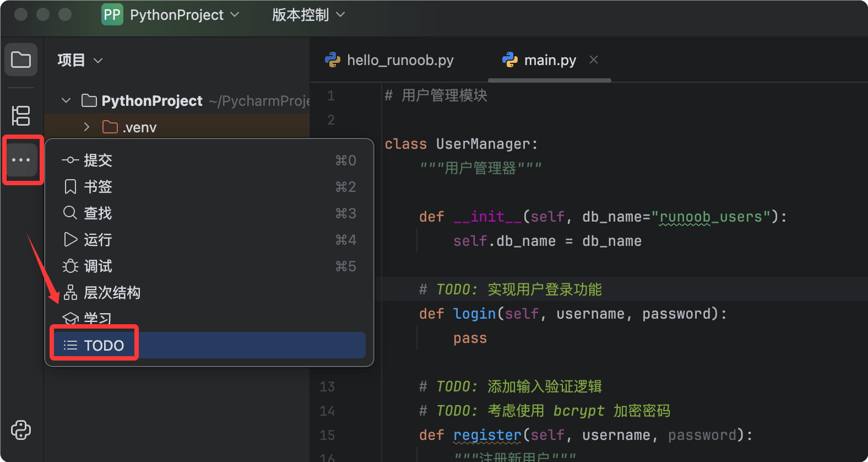Click the login method name

pos(474,314)
